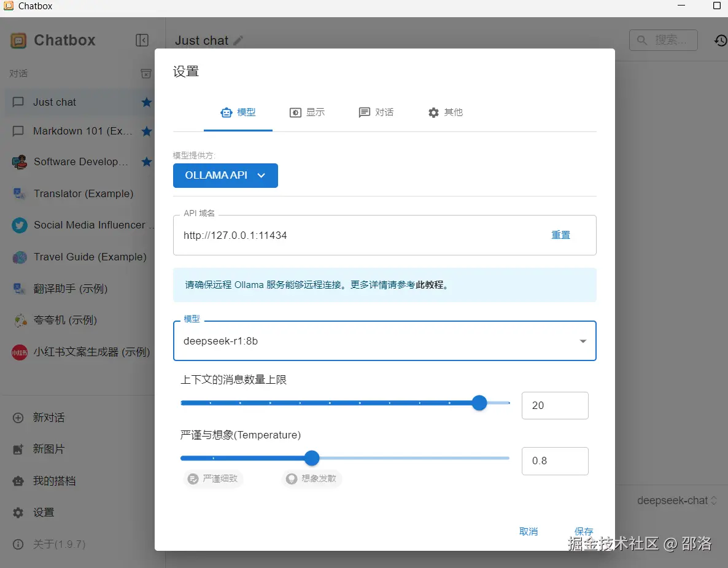This screenshot has height=568, width=728.
Task: Click the magnifier icon in search box
Action: pyautogui.click(x=642, y=41)
